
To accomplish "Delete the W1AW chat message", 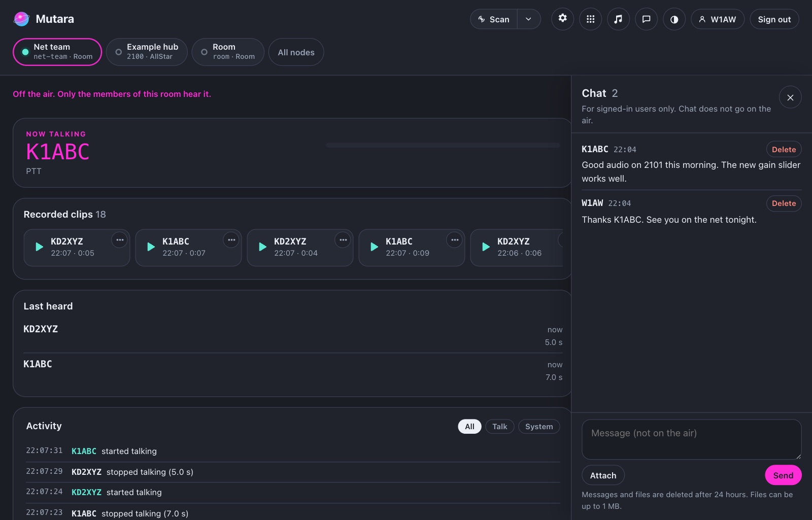I will coord(784,203).
